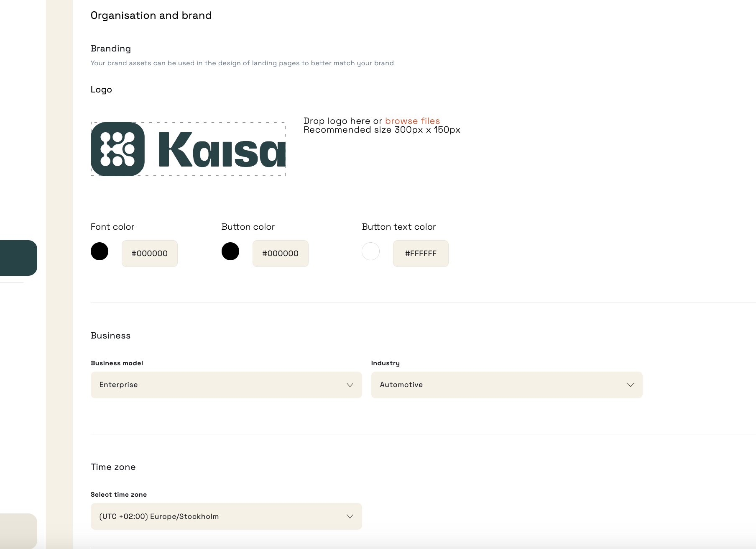Viewport: 756px width, 549px height.
Task: Click the Logo label
Action: tap(101, 90)
